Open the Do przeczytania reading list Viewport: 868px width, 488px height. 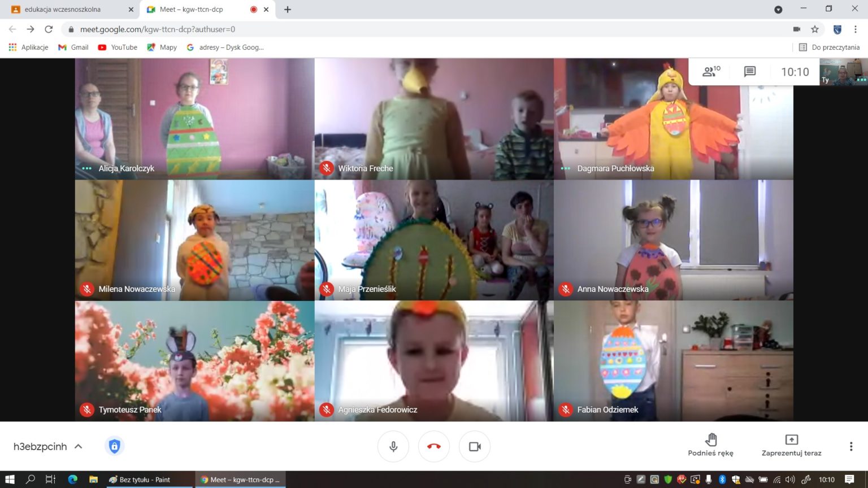[829, 47]
